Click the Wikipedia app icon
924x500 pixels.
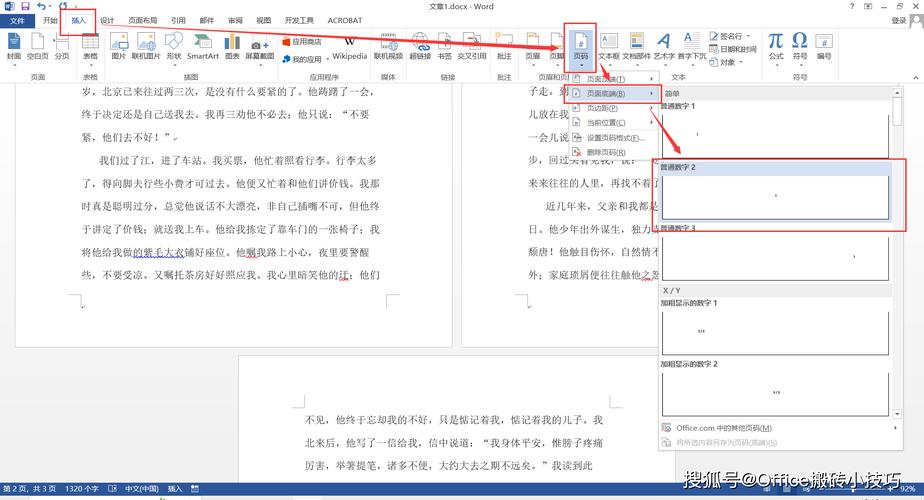click(349, 48)
